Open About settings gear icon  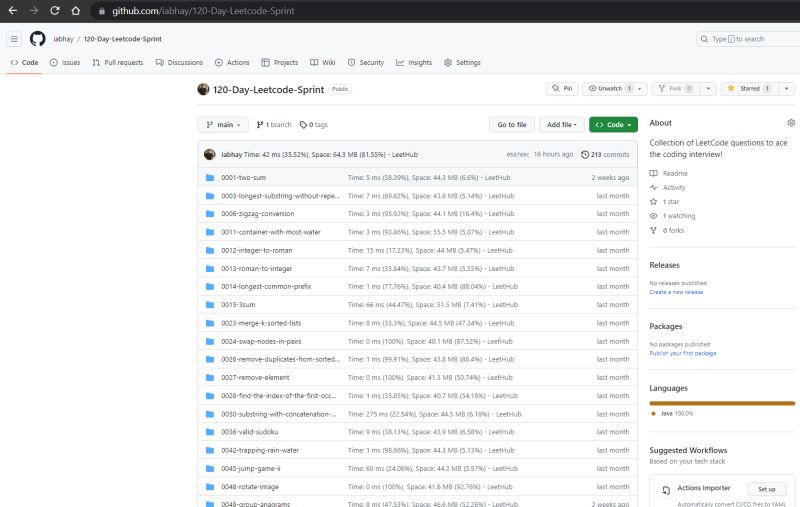tap(791, 123)
